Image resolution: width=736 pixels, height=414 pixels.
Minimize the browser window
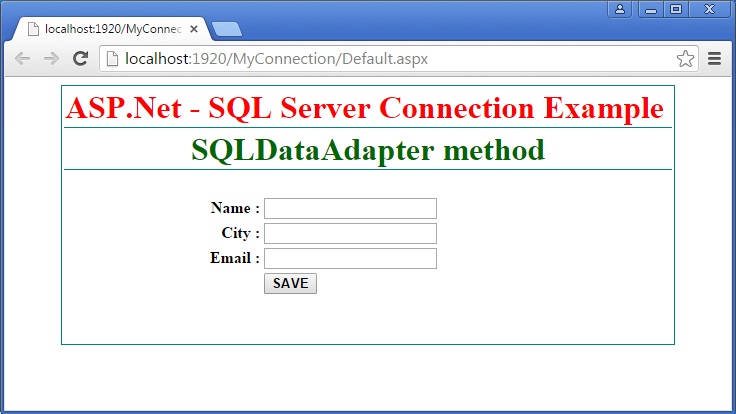click(651, 9)
